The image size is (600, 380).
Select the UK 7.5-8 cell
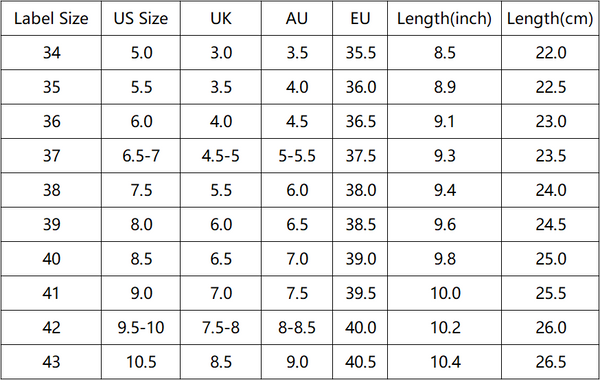click(221, 328)
